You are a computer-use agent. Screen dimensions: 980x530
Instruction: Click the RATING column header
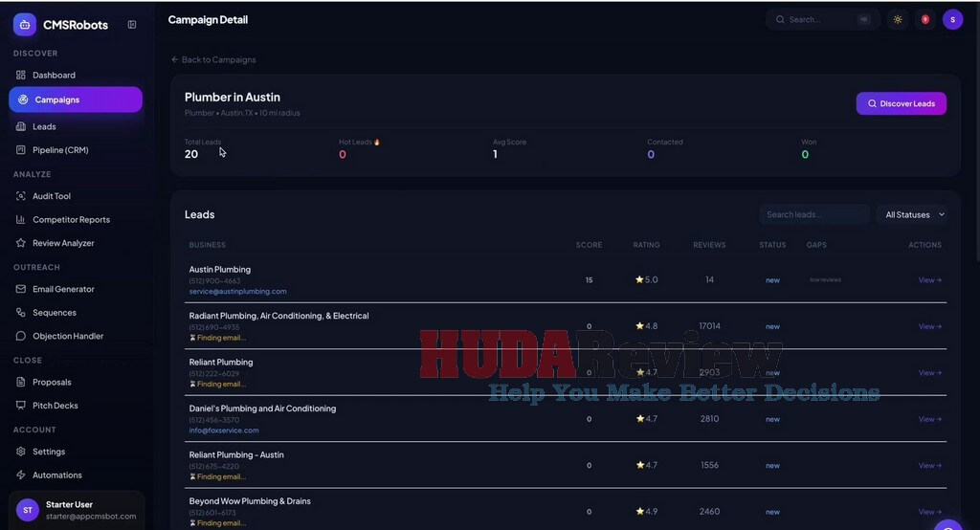coord(646,245)
